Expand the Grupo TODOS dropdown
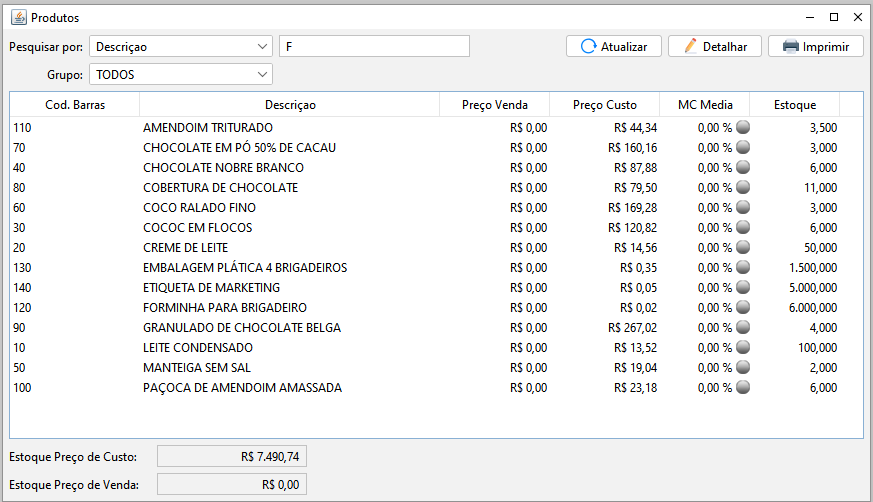This screenshot has width=873, height=502. [180, 74]
